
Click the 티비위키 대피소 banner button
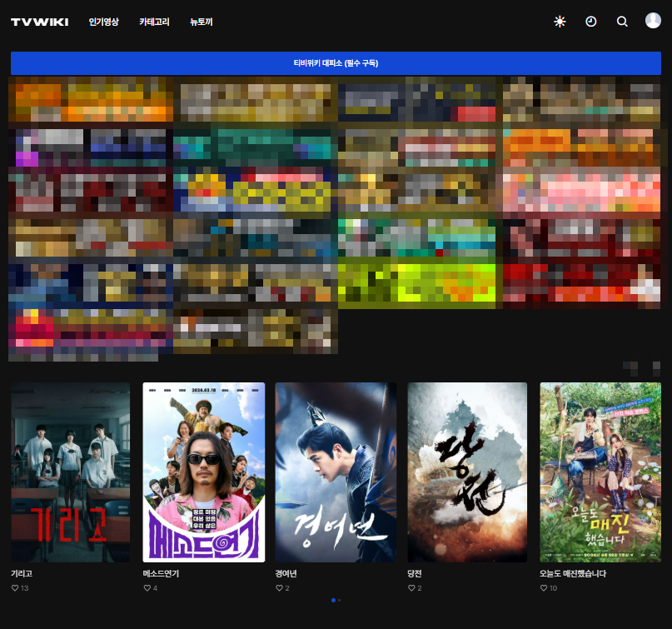(x=336, y=63)
